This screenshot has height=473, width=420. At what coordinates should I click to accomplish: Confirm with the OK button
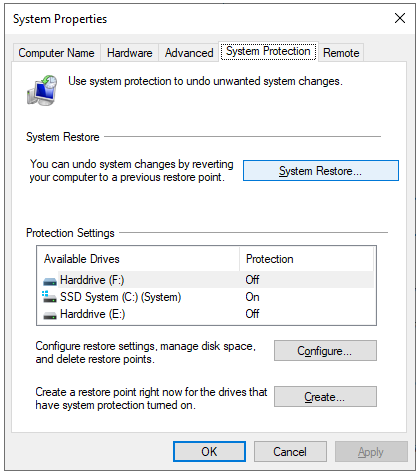209,452
